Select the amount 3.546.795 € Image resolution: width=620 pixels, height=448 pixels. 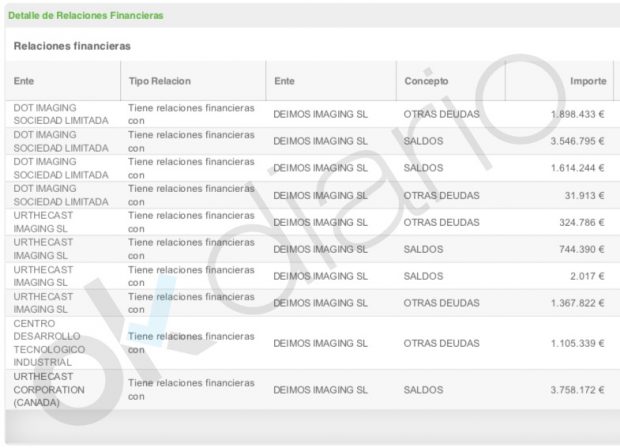[x=577, y=141]
